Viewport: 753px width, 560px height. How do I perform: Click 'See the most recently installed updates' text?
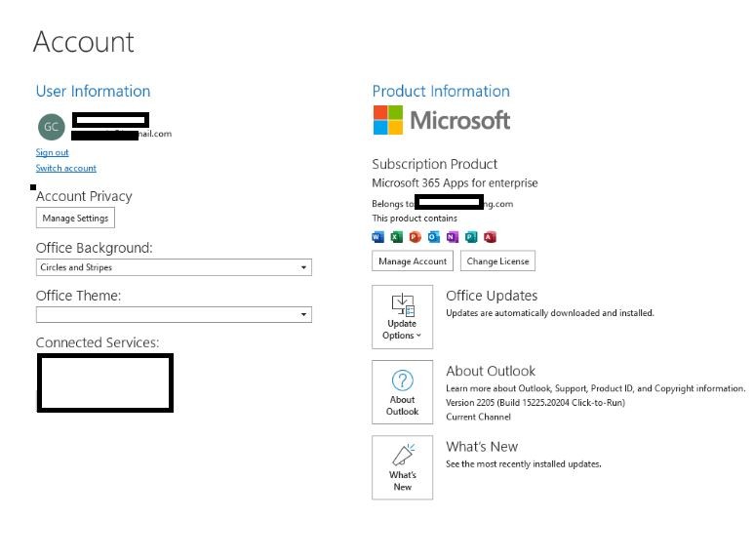pos(524,464)
